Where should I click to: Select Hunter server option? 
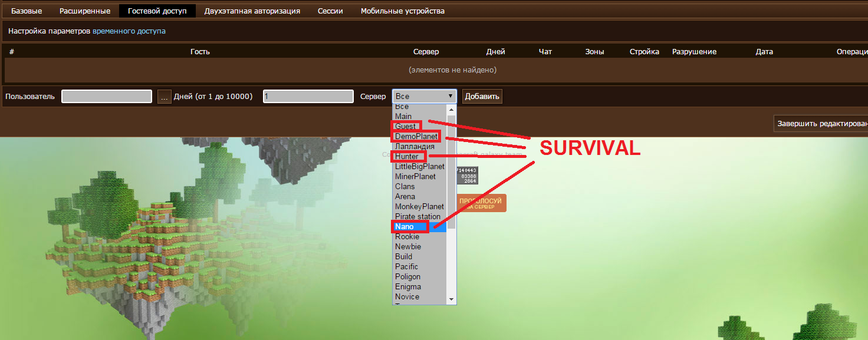click(420, 156)
